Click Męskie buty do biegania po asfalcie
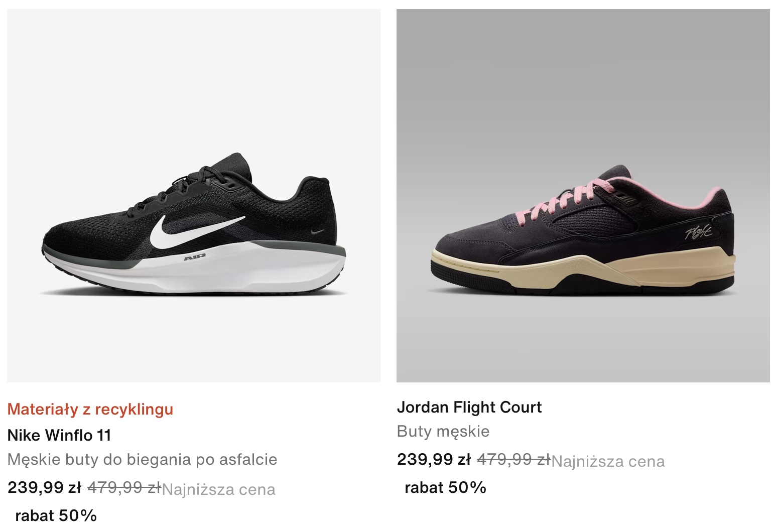This screenshot has width=778, height=532. pos(143,459)
